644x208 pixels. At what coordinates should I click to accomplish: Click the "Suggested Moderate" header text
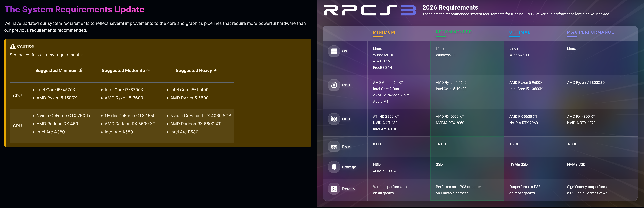(x=123, y=70)
